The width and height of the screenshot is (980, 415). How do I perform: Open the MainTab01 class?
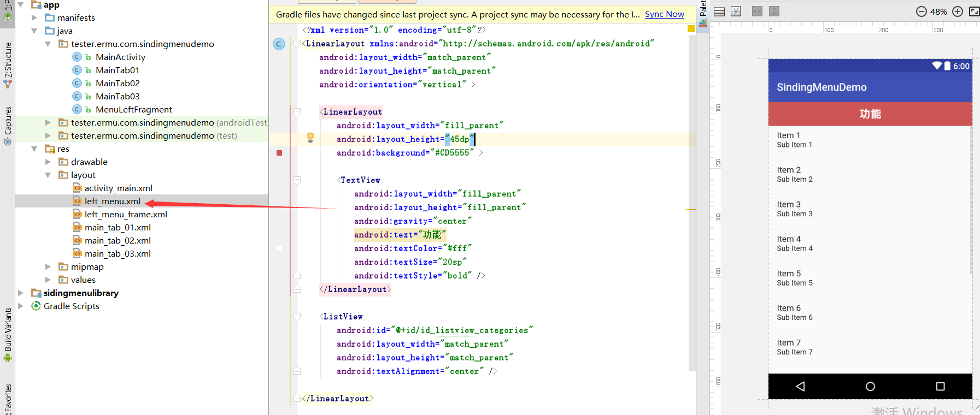118,70
